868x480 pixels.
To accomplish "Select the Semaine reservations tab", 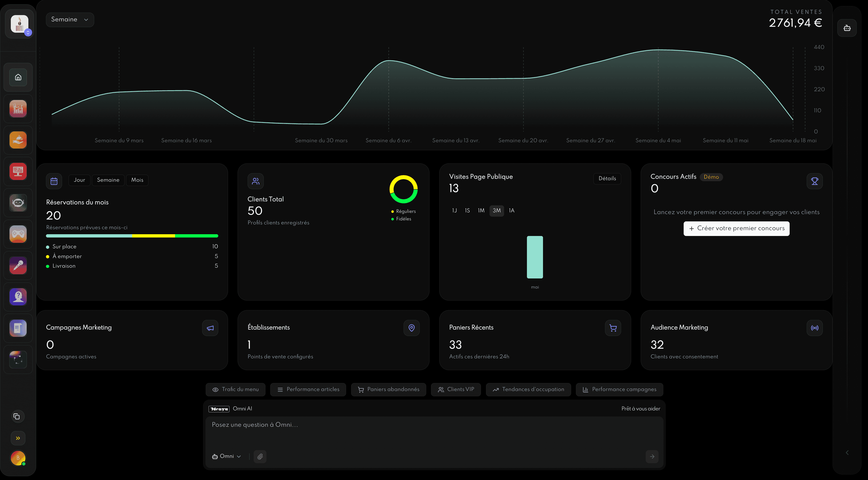I will click(x=108, y=180).
